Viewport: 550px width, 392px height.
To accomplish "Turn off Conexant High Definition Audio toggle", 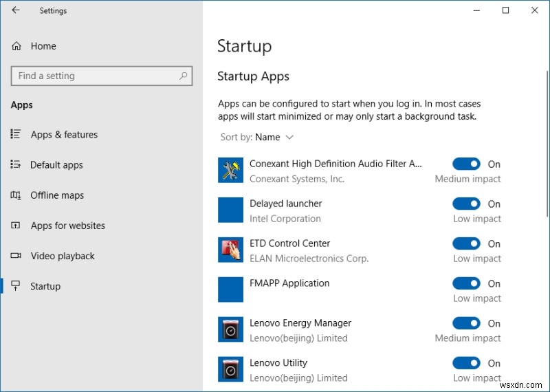I will pos(466,164).
